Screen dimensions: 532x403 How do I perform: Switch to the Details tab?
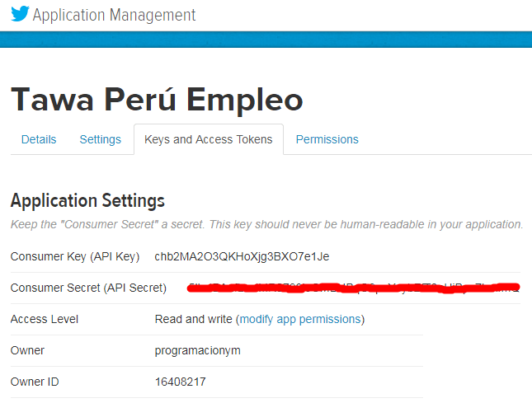pos(39,139)
